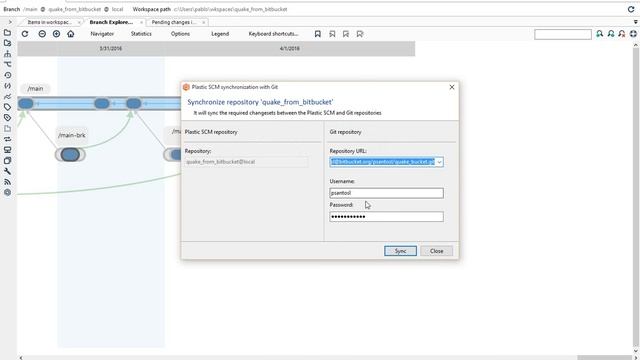The image size is (640, 360).
Task: Go to home changeset via house icon
Action: 71,34
